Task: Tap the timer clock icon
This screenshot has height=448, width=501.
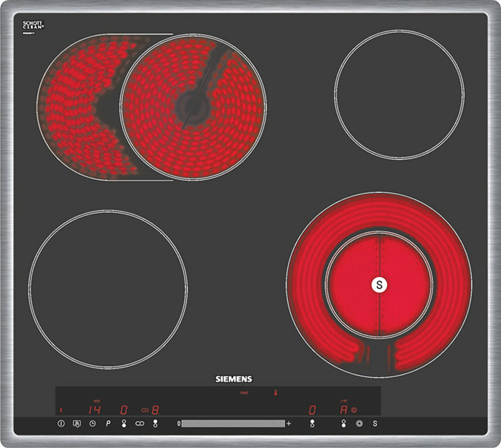Action: click(x=92, y=423)
